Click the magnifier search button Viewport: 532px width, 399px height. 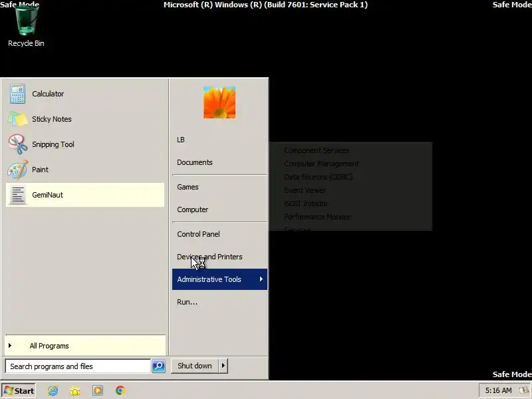click(158, 366)
